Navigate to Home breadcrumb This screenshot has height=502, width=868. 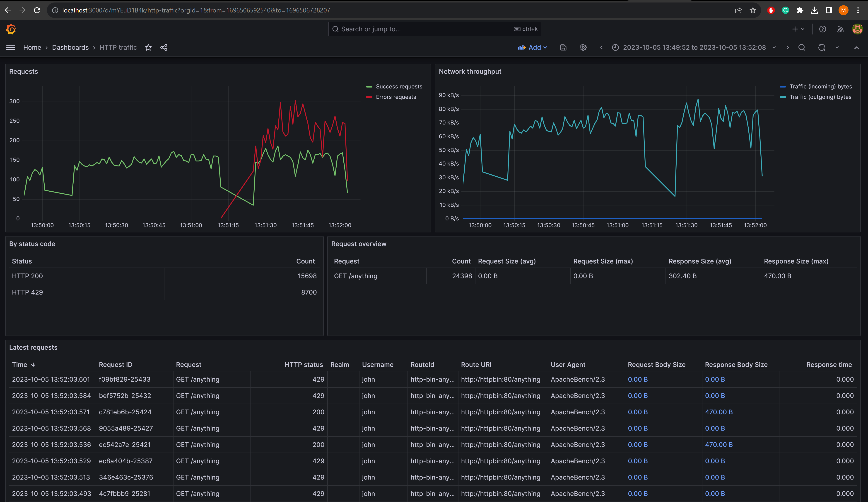pyautogui.click(x=32, y=48)
